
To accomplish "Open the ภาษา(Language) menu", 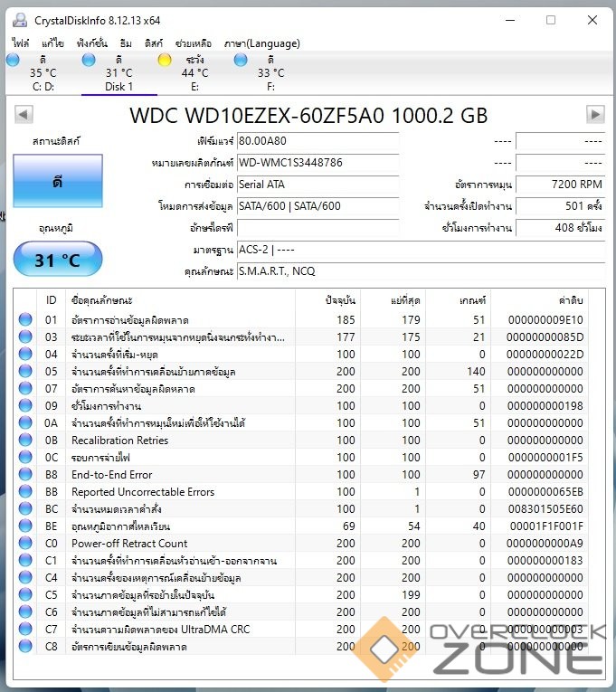I will pyautogui.click(x=262, y=43).
